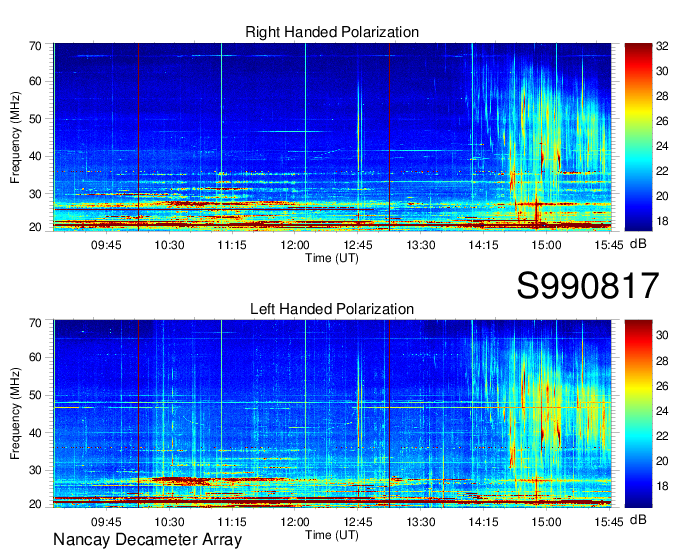This screenshot has width=680, height=552.
Task: Click 15:00 tick on top plot
Action: pos(546,245)
